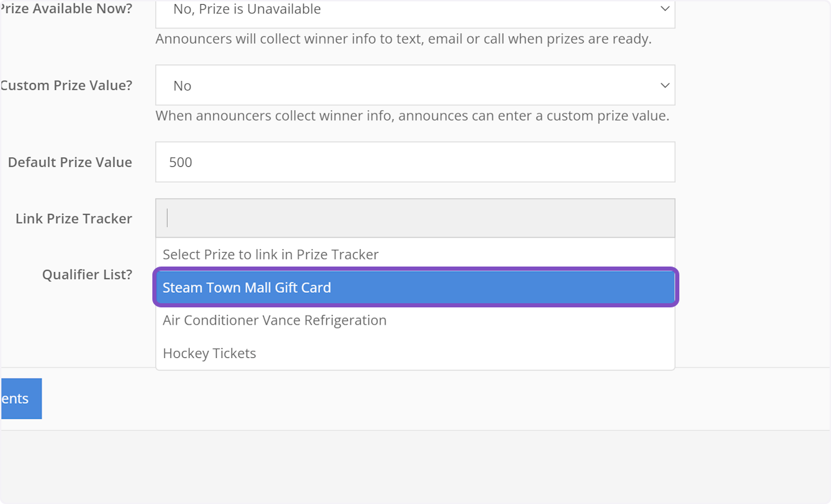831x504 pixels.
Task: Expand the Custom Prize Value select box
Action: [414, 85]
